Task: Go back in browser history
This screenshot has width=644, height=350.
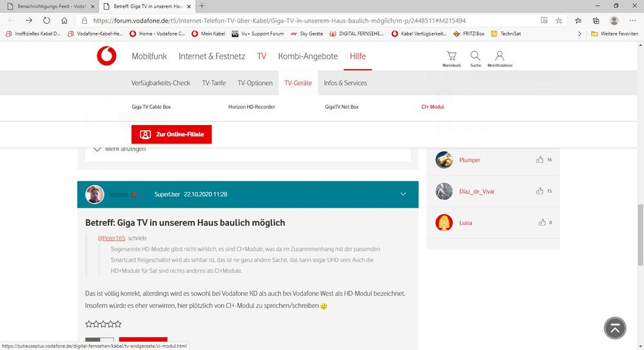Action: pos(11,20)
